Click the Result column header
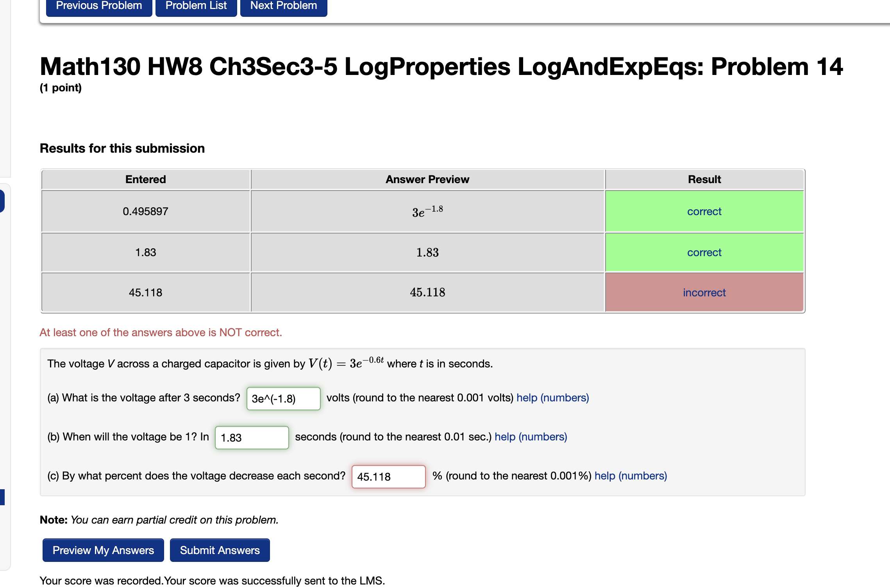 704,179
